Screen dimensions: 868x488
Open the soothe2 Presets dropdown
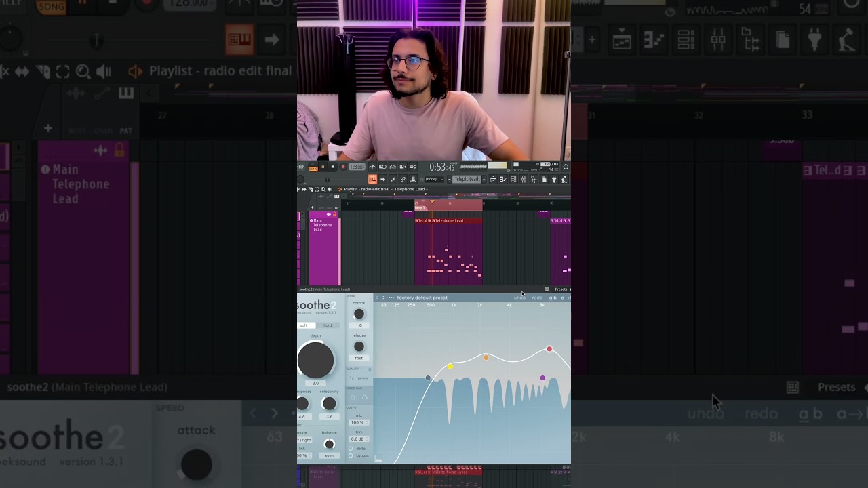pyautogui.click(x=561, y=289)
